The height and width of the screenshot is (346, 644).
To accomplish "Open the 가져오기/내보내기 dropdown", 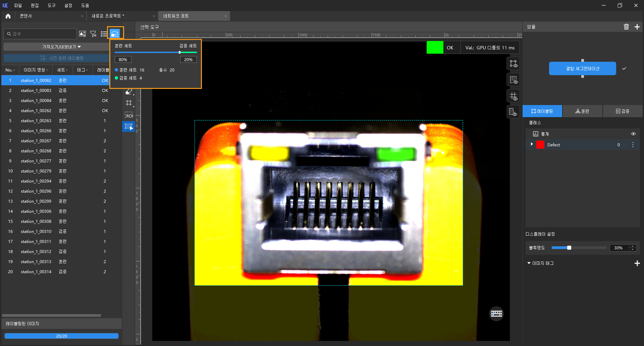I will [61, 47].
